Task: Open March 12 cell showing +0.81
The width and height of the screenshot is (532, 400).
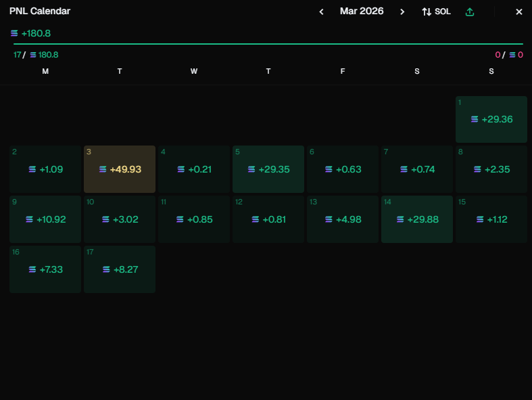Action: tap(268, 219)
